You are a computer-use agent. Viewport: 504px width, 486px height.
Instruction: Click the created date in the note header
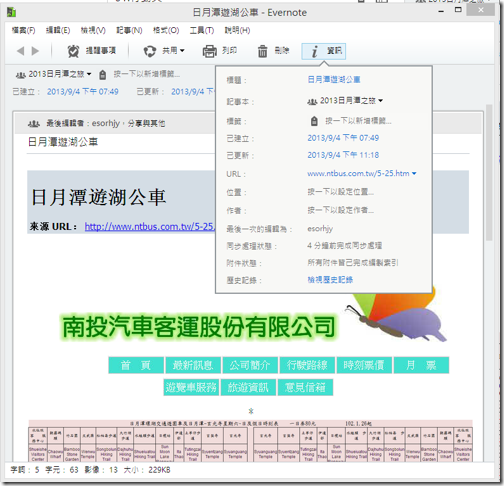click(83, 92)
